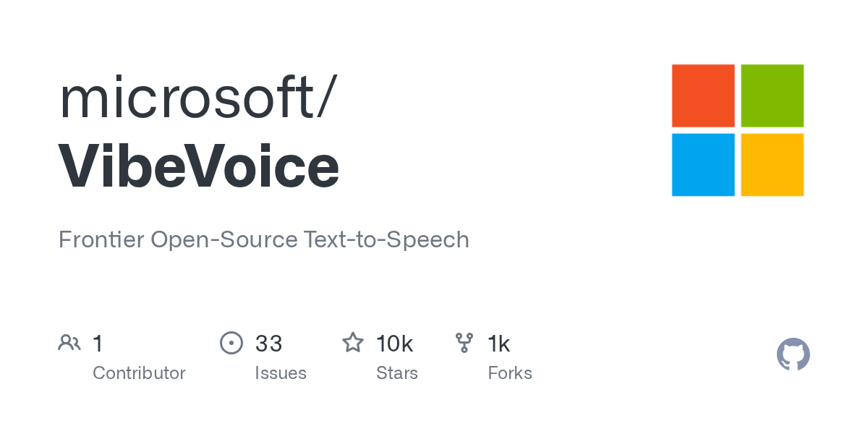Click the 1 contributor count number
Screen dimensions: 868x434
point(98,344)
